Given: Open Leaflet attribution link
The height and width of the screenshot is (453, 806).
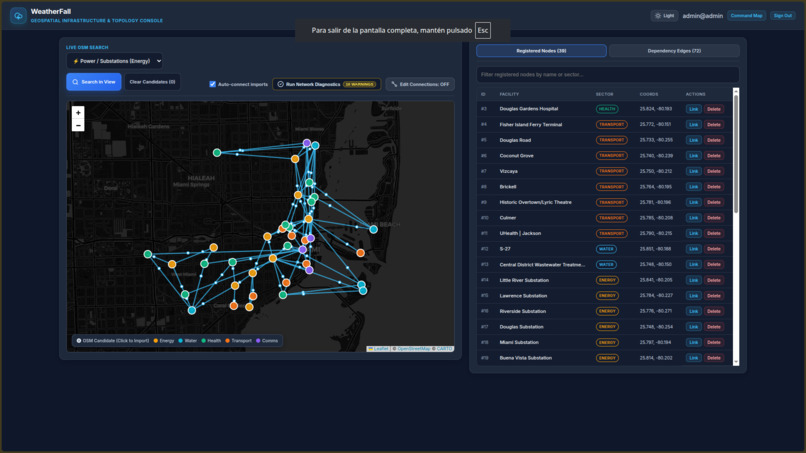Looking at the screenshot, I should [x=378, y=349].
